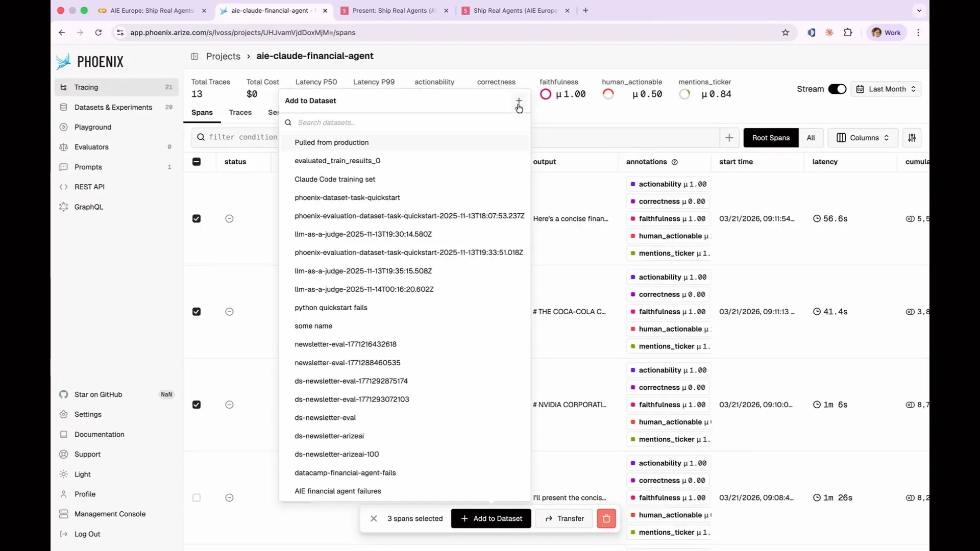Select the 'Claude Code training set' dataset
The height and width of the screenshot is (551, 980).
(405, 179)
